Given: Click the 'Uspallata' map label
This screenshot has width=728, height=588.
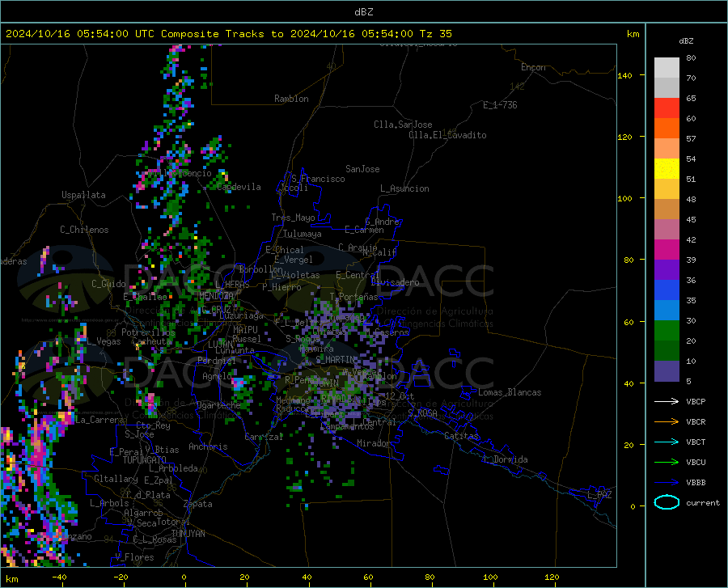Looking at the screenshot, I should coord(83,195).
